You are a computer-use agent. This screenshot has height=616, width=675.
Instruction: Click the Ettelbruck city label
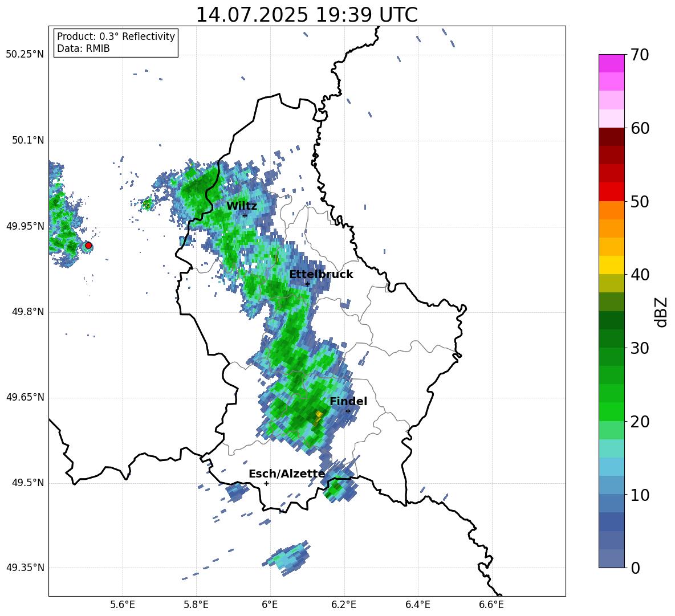(321, 274)
